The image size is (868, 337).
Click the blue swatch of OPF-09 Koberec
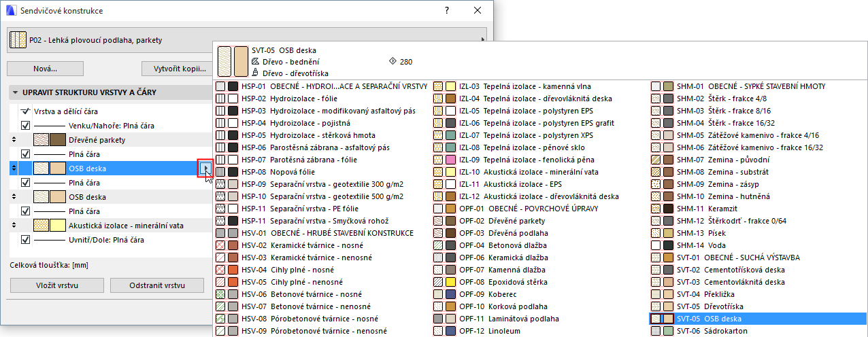tap(450, 294)
